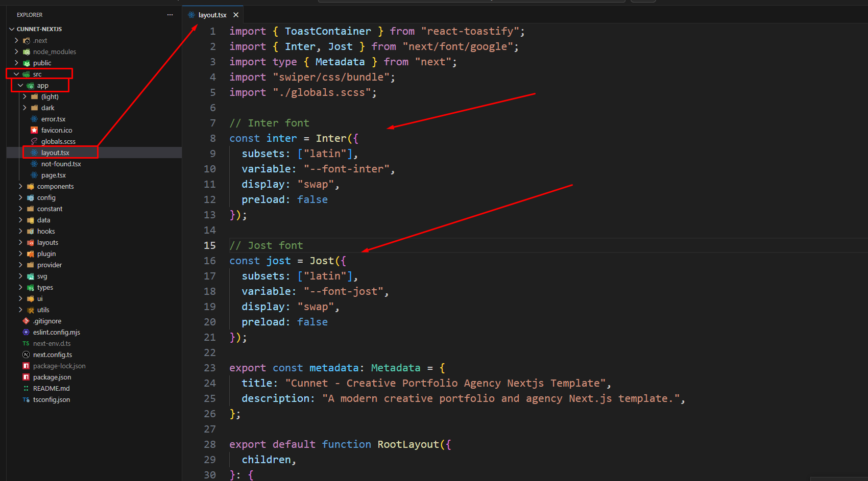Click the next.config.ts file icon
868x481 pixels.
(x=26, y=355)
